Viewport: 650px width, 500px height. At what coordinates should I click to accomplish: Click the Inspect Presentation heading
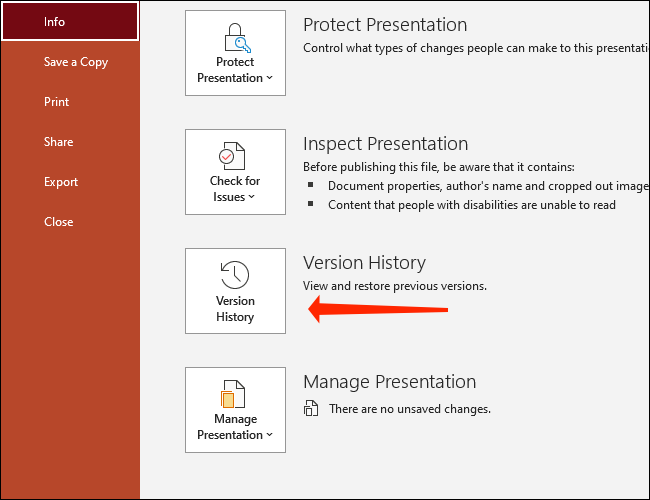[385, 143]
